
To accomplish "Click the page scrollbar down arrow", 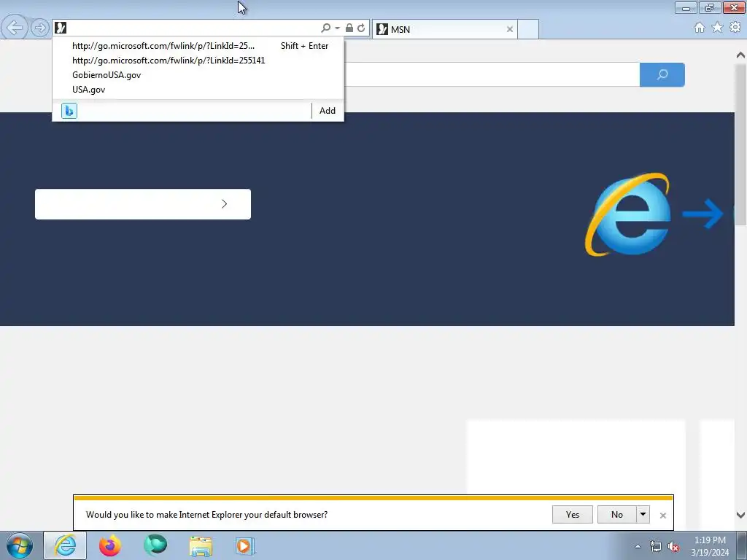I will (740, 515).
